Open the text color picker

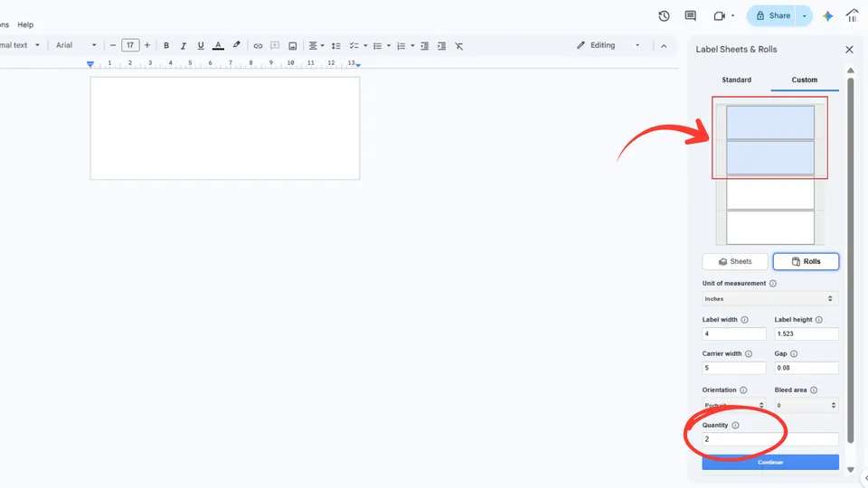click(x=218, y=45)
